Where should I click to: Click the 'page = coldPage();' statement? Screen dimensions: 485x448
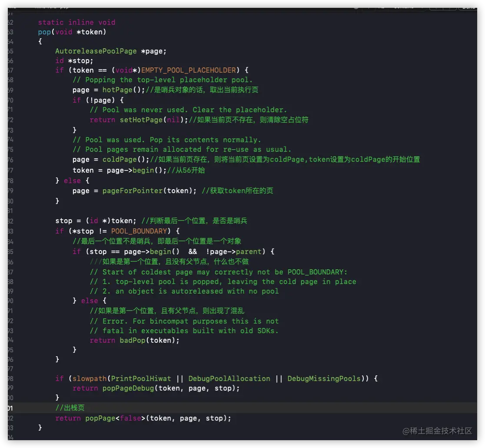111,160
